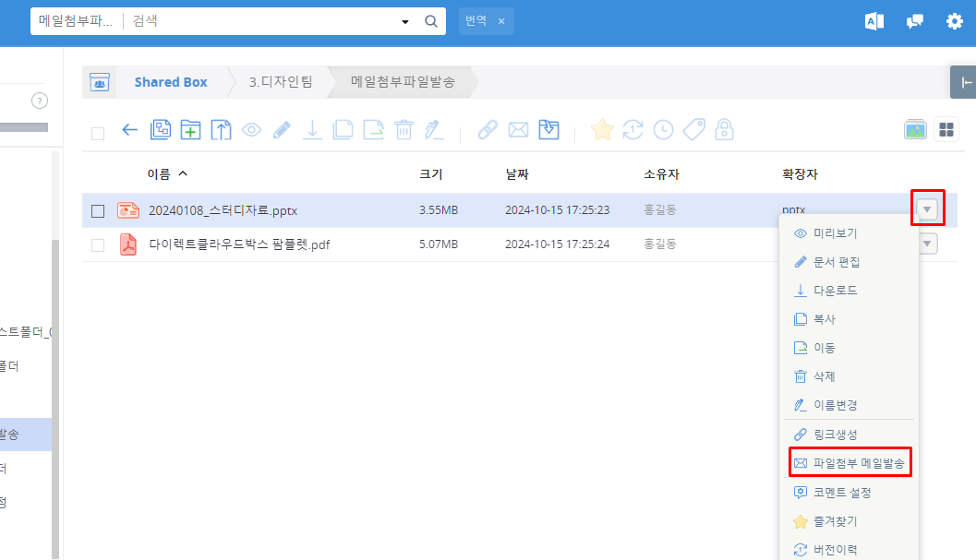Viewport: 976px width, 560px height.
Task: Click the new folder icon
Action: point(190,130)
